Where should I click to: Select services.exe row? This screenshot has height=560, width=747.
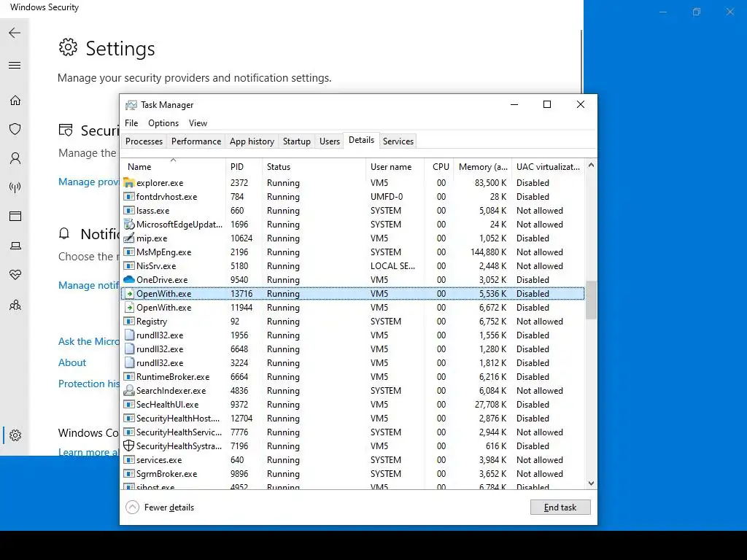pos(353,460)
